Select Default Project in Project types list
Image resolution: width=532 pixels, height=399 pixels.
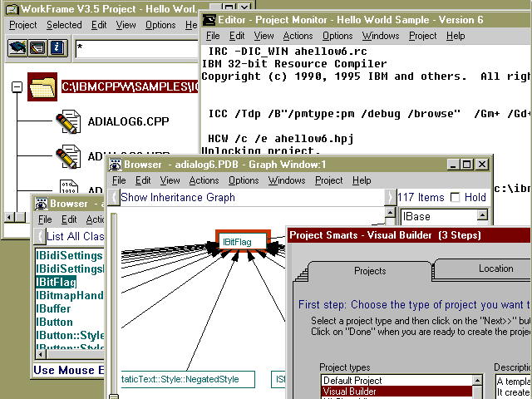(397, 381)
